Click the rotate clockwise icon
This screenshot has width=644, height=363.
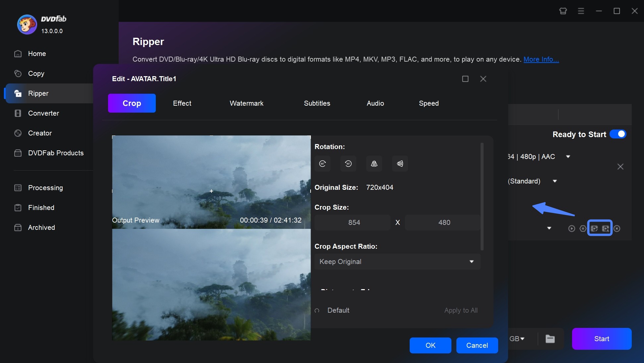[323, 164]
